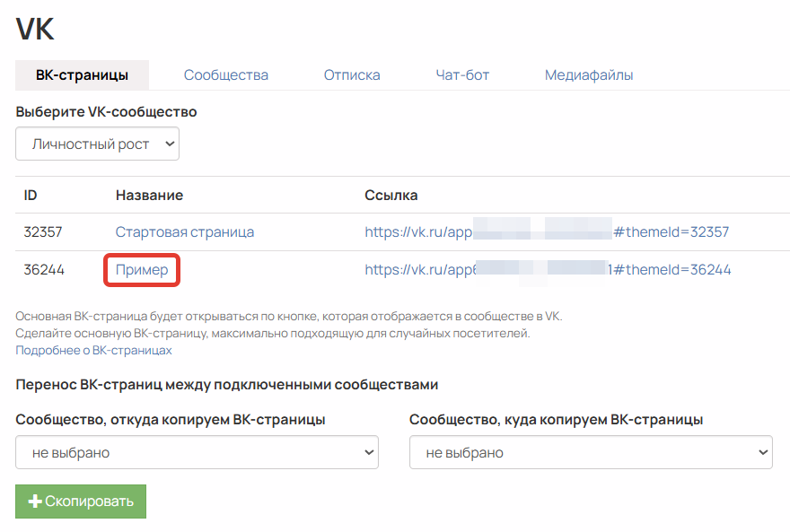Select the ID cell 36244
Screen dimensions: 790x532
(x=44, y=270)
